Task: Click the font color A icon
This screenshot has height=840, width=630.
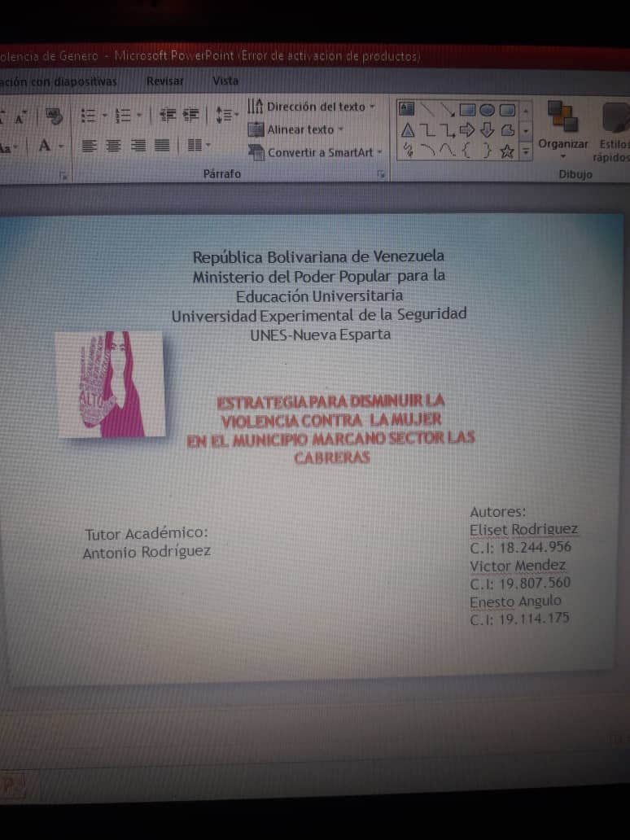Action: (x=45, y=145)
